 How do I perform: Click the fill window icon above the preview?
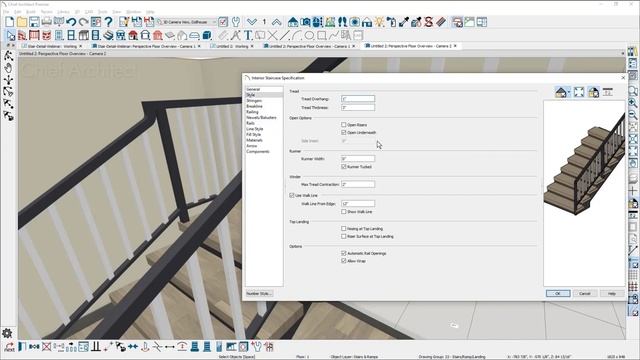coord(579,92)
